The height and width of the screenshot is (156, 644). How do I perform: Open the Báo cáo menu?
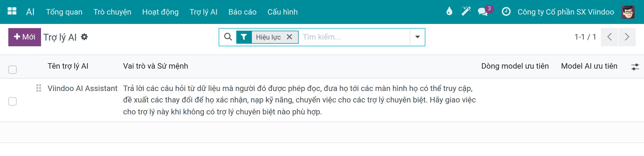click(242, 12)
